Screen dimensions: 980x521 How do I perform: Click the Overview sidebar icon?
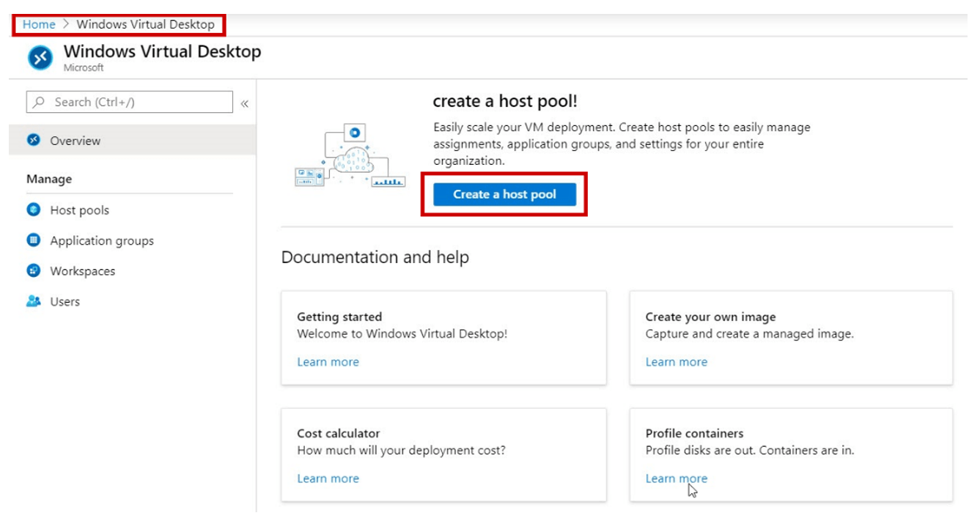click(x=33, y=140)
